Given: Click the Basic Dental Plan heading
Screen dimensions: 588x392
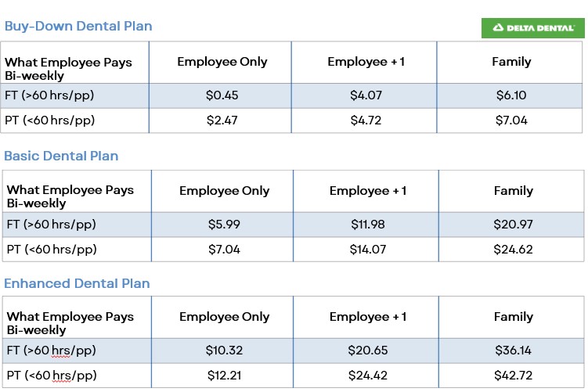Looking at the screenshot, I should (61, 156).
